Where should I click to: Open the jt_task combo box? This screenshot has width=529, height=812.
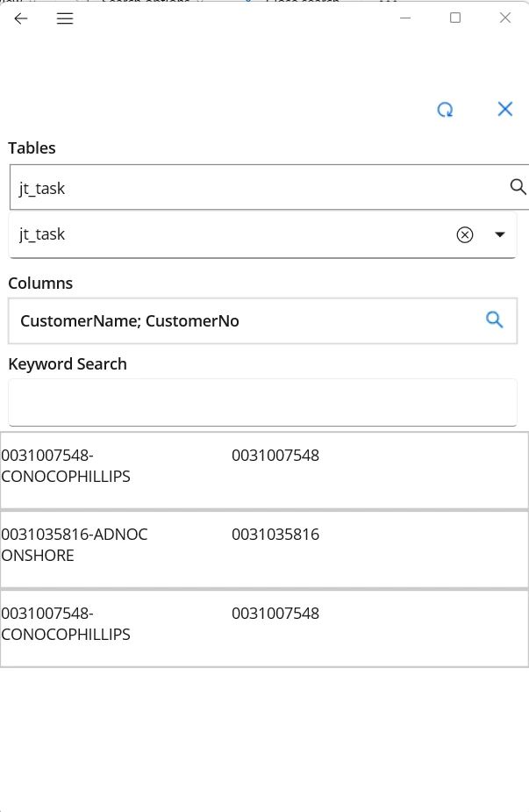[x=228, y=234]
